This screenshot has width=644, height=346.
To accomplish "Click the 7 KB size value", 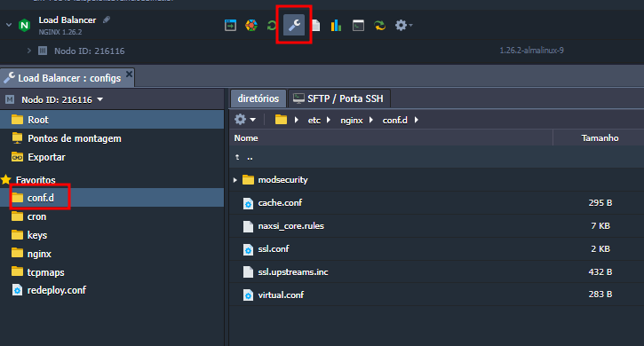I will click(x=600, y=225).
